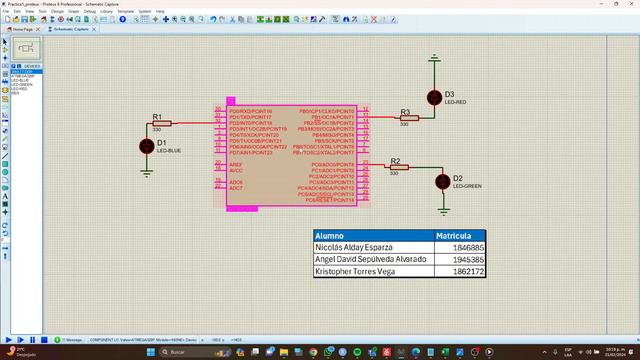Select ATMEGA328P in the devices list
This screenshot has width=640, height=360.
click(23, 76)
